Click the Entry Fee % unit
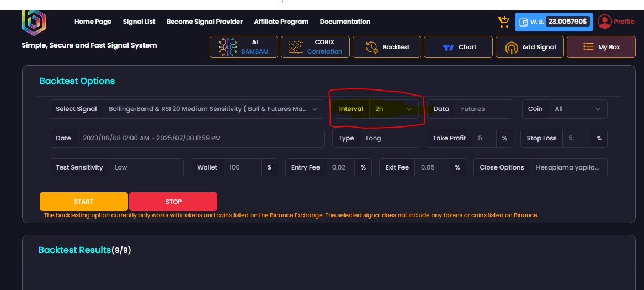644x290 pixels. pos(363,167)
